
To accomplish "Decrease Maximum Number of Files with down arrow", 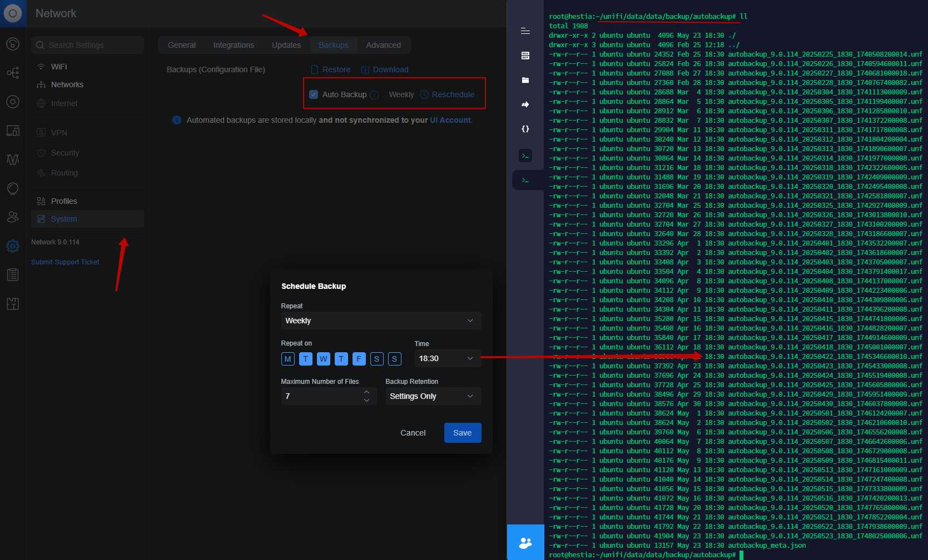I will click(366, 400).
